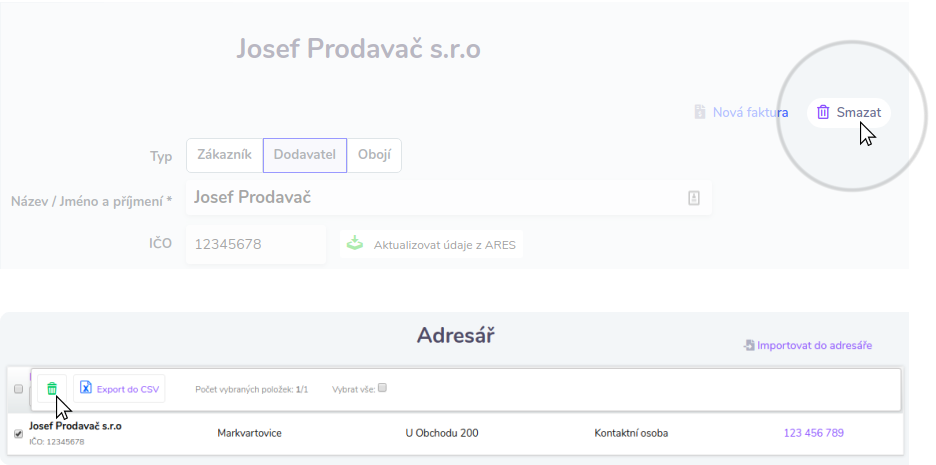936x465 pixels.
Task: Tick the Vybrat vše checkbox
Action: click(382, 389)
